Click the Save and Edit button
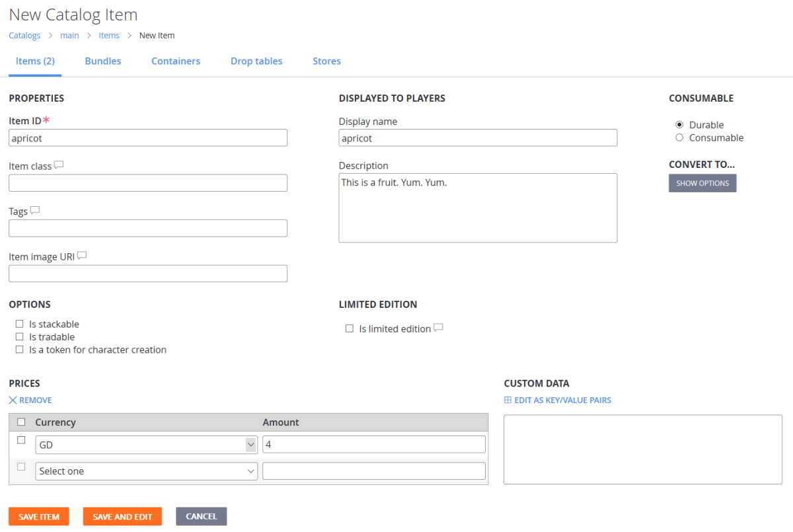The height and width of the screenshot is (532, 793). pos(122,517)
